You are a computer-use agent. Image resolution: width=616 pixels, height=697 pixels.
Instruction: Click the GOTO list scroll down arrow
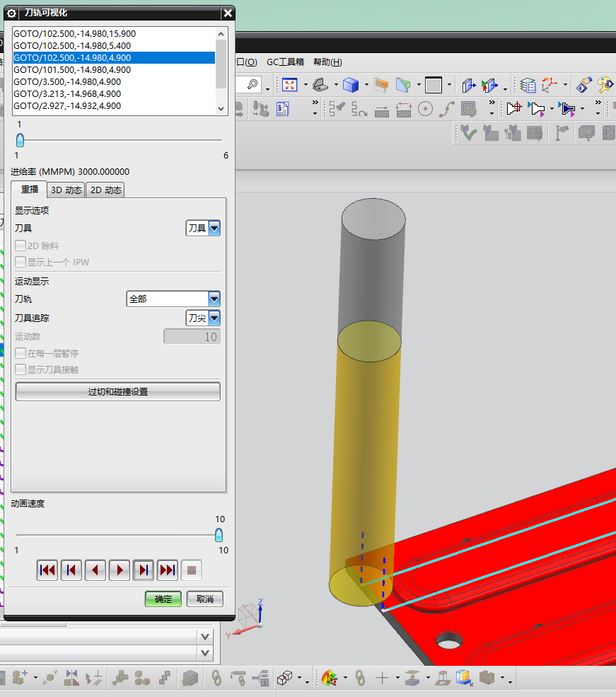click(221, 108)
